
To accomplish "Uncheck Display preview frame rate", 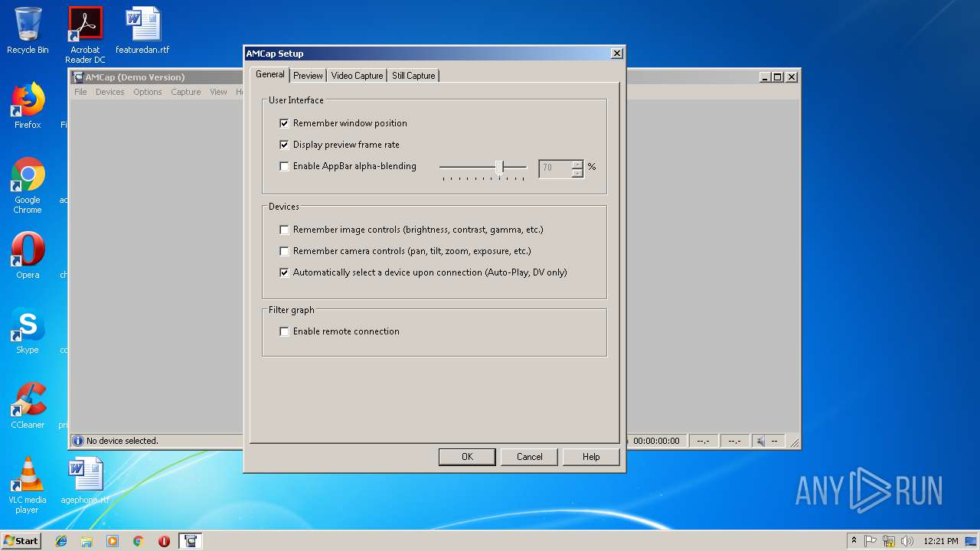I will (284, 145).
